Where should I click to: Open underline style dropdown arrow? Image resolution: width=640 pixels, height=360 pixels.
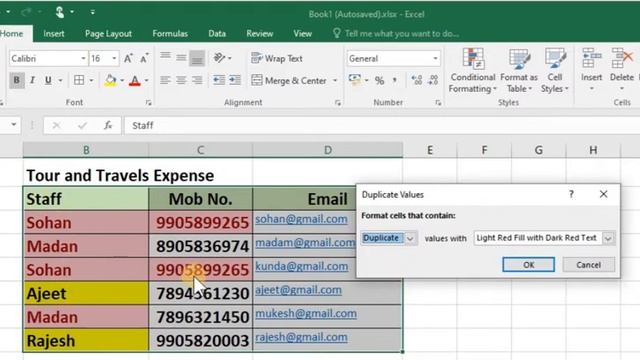60,80
